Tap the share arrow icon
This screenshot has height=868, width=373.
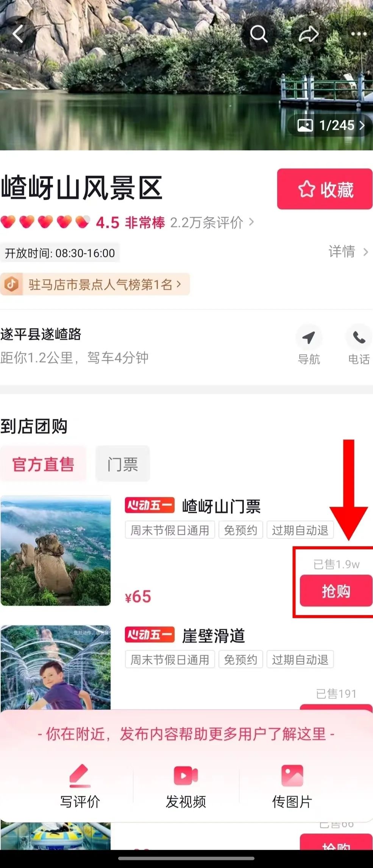point(309,34)
